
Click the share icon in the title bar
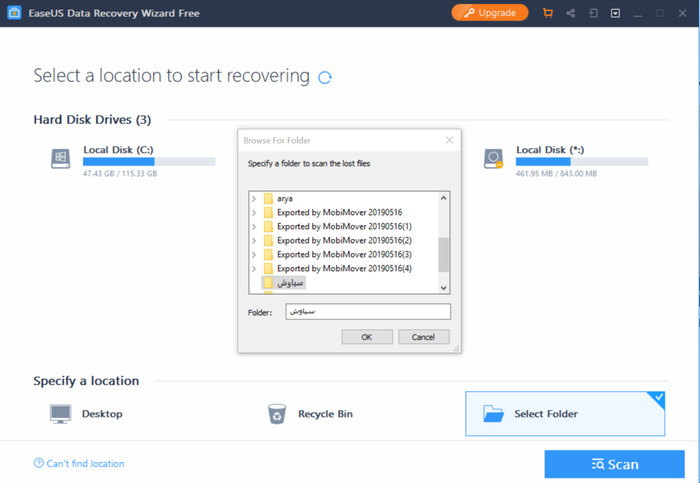[x=570, y=13]
